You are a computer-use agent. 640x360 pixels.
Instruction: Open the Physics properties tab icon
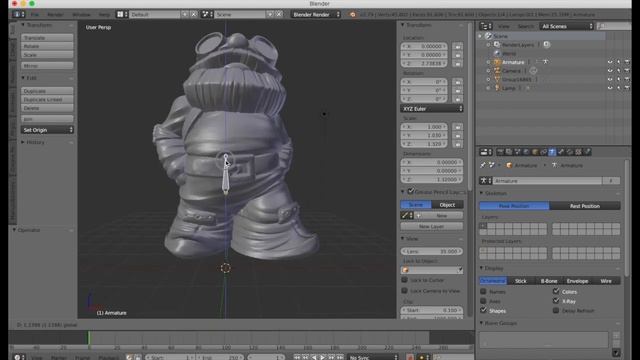point(587,152)
